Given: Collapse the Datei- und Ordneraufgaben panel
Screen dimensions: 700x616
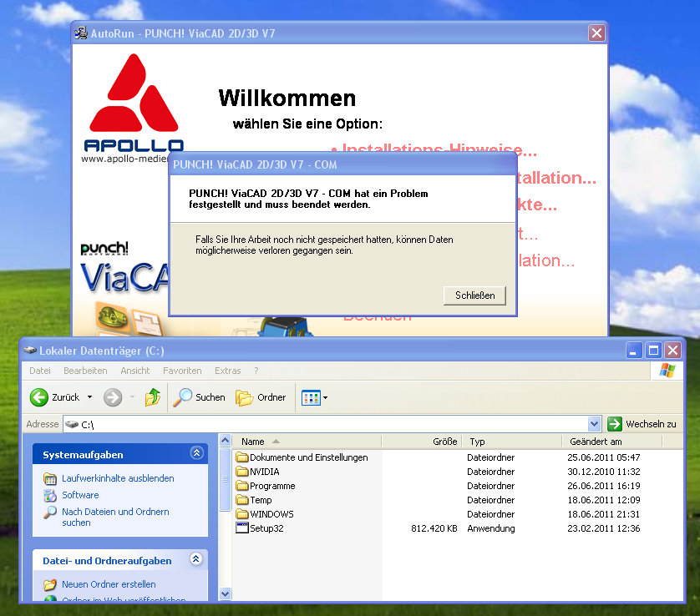Looking at the screenshot, I should pyautogui.click(x=196, y=559).
